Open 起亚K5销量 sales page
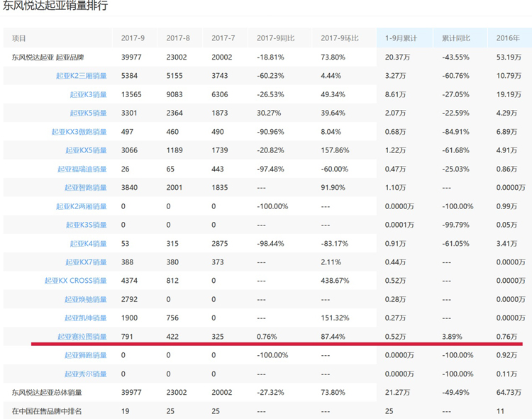The height and width of the screenshot is (419, 532). click(88, 113)
